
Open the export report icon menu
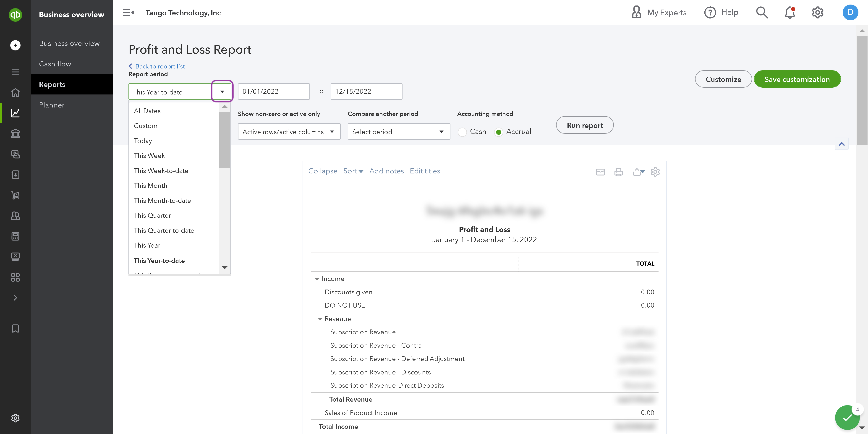tap(638, 172)
